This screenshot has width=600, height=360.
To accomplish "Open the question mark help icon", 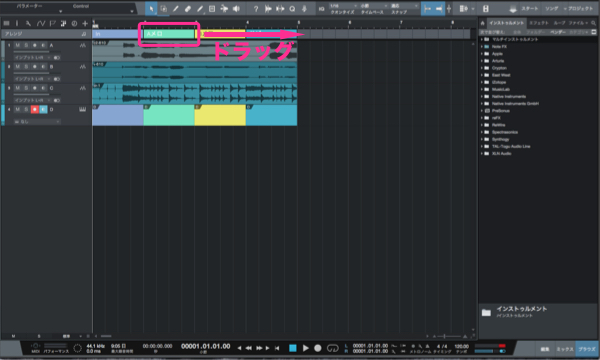I will (x=256, y=9).
